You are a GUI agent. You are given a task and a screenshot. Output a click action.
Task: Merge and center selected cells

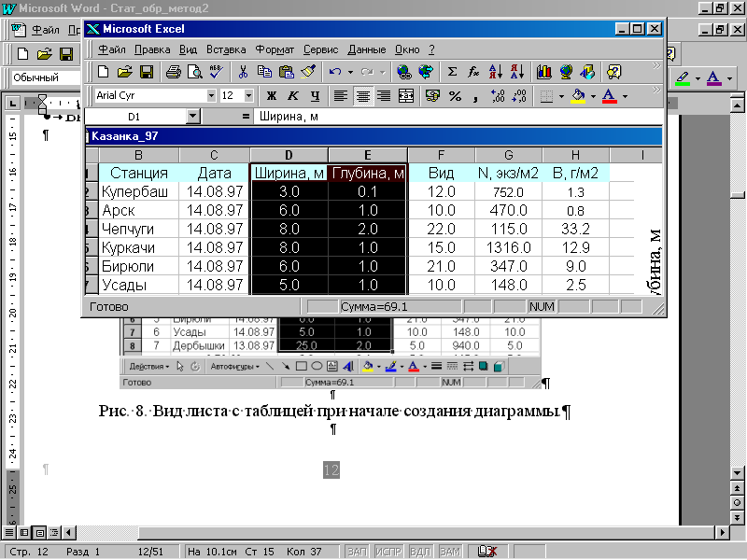pos(406,96)
